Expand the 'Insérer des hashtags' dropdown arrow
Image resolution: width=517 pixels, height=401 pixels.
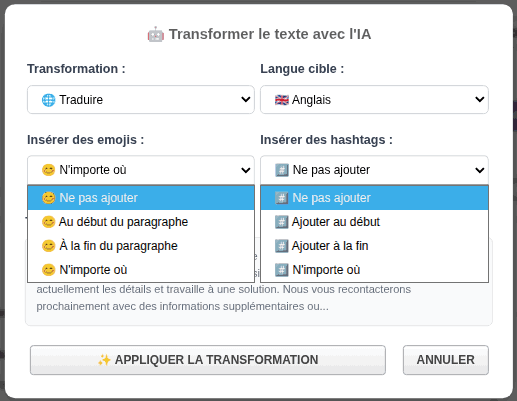coord(480,170)
